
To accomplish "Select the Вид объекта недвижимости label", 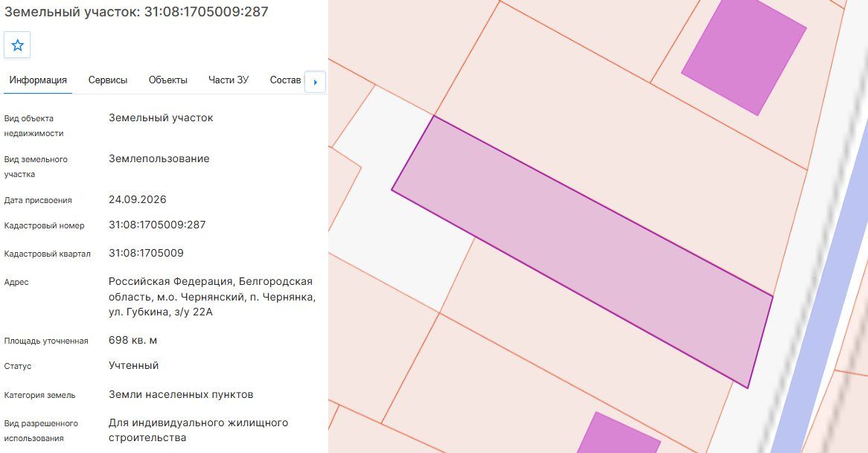I will click(x=33, y=126).
